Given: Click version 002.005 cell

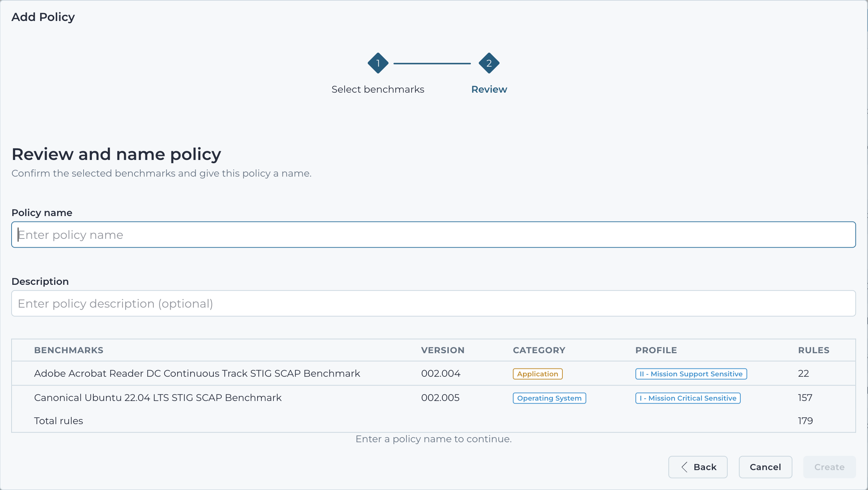Looking at the screenshot, I should click(x=440, y=398).
